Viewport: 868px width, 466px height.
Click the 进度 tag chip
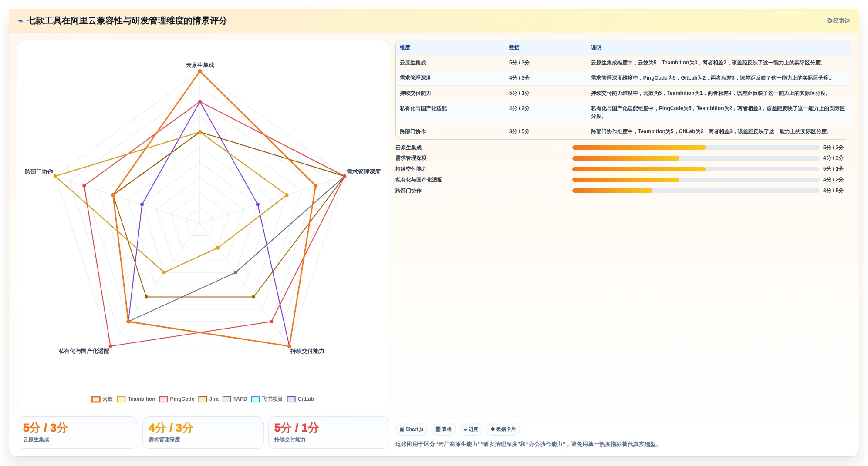471,429
